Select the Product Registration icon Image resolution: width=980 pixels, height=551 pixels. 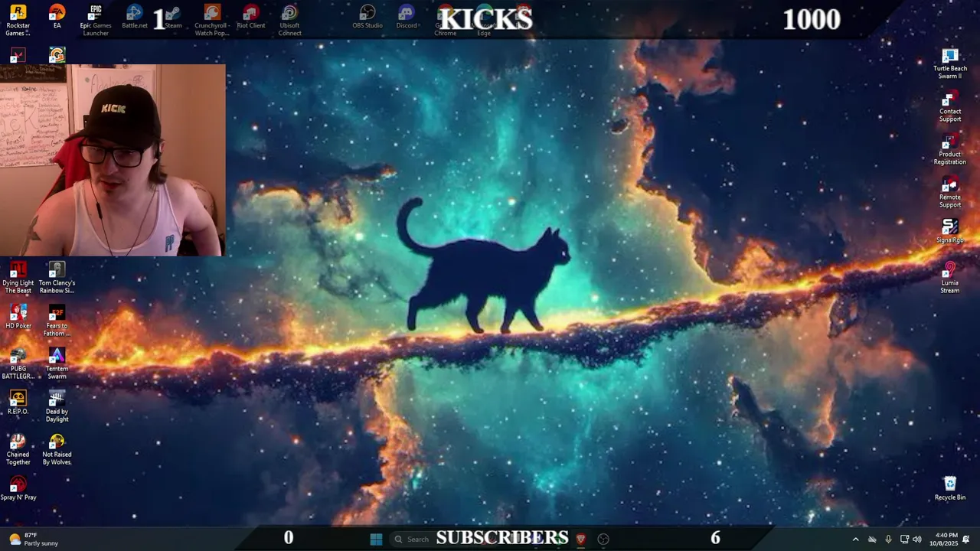950,148
